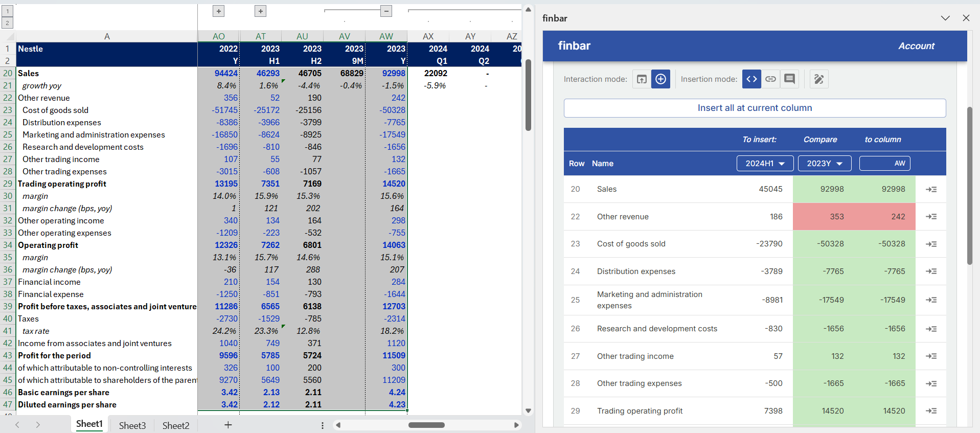
Task: Click horizontal scrollbar right arrow
Action: tap(516, 425)
